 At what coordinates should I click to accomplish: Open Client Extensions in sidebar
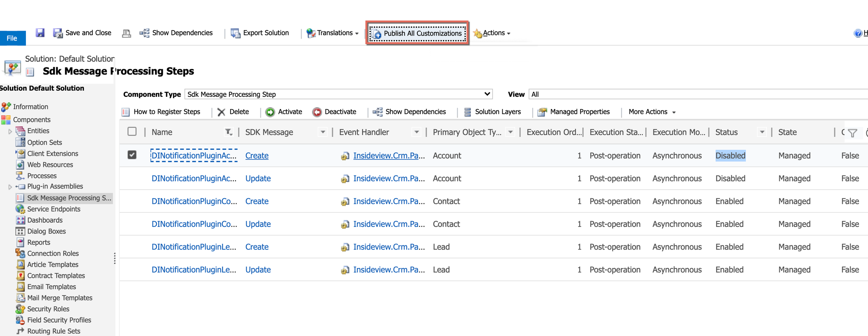coord(53,154)
